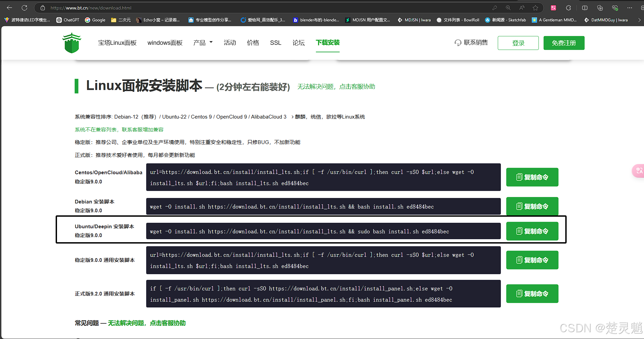
Task: Expand the 产品 dropdown menu
Action: 203,43
